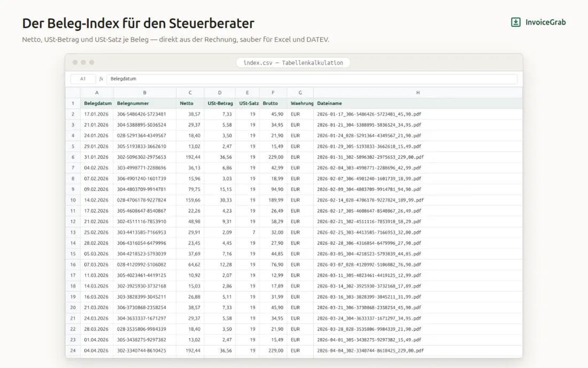Click the Belegdatum header cell
Viewport: 588px width, 368px height.
pos(97,103)
